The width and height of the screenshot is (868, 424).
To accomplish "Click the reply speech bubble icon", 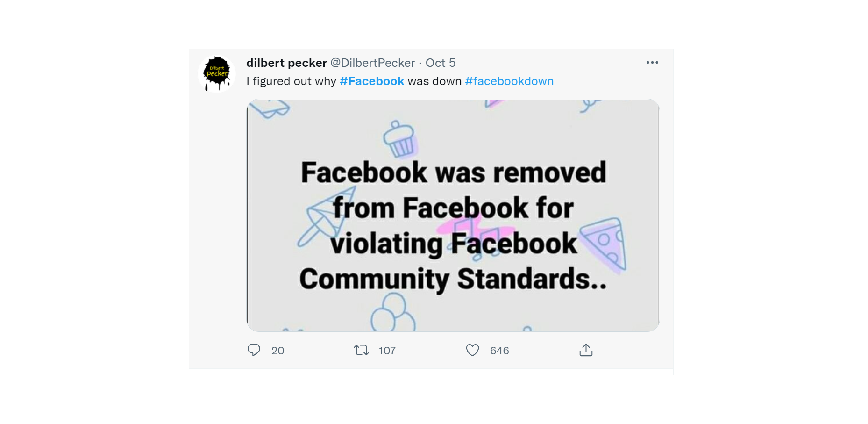I will 254,350.
